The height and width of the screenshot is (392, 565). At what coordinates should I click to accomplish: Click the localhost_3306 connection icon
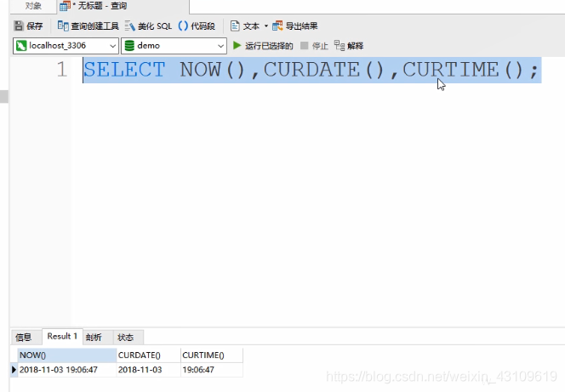pos(21,46)
